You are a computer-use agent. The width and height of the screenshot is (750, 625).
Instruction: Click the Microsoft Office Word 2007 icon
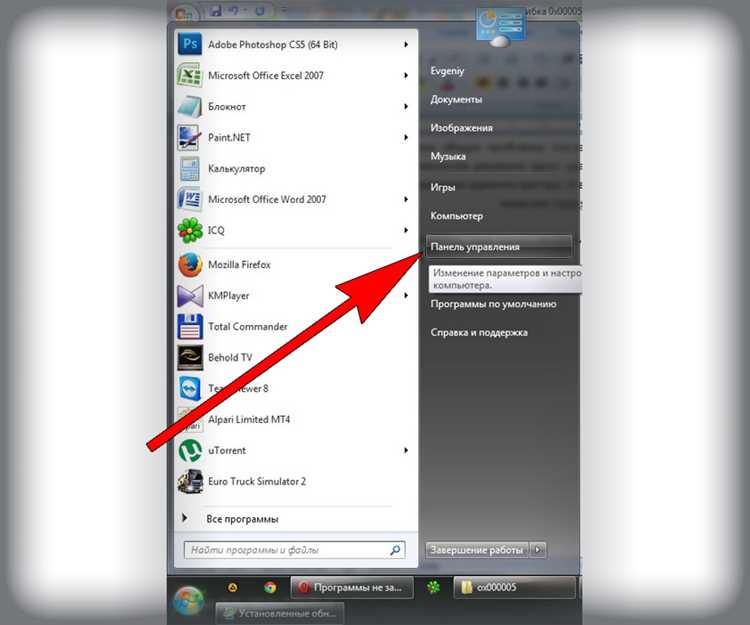click(190, 199)
